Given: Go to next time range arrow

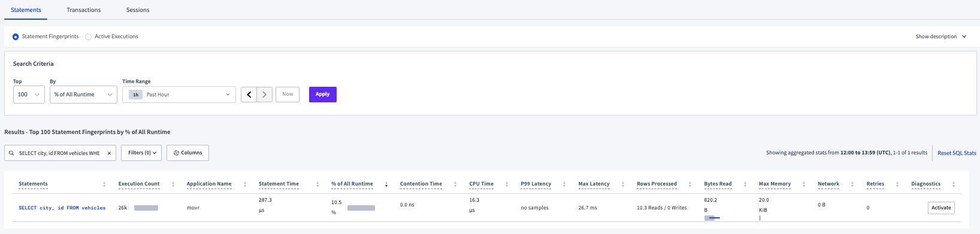Looking at the screenshot, I should point(265,95).
